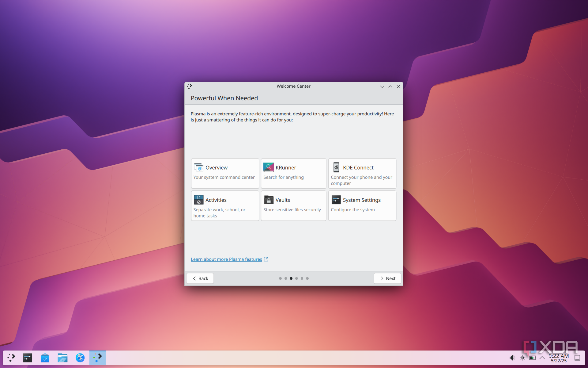Open System Settings card icon

(336, 200)
